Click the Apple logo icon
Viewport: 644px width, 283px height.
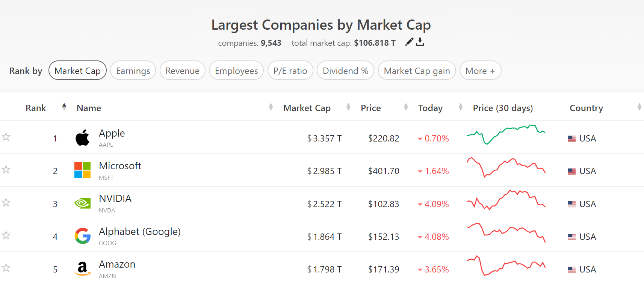coord(82,138)
